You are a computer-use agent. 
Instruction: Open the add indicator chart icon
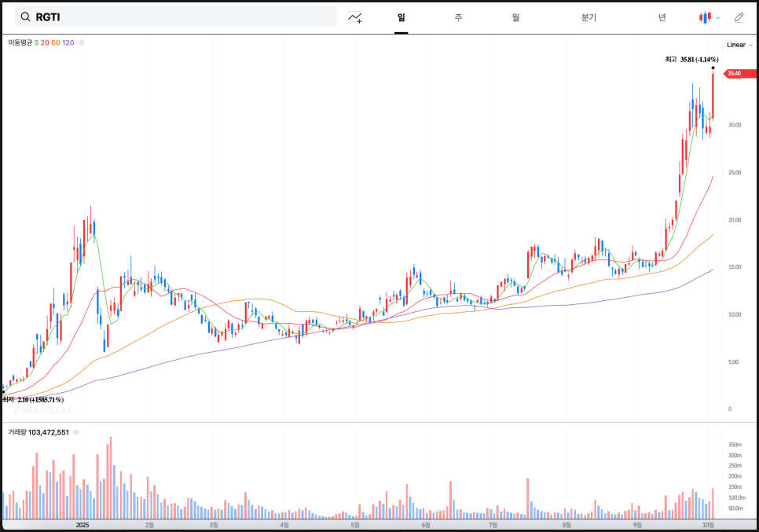[x=355, y=17]
